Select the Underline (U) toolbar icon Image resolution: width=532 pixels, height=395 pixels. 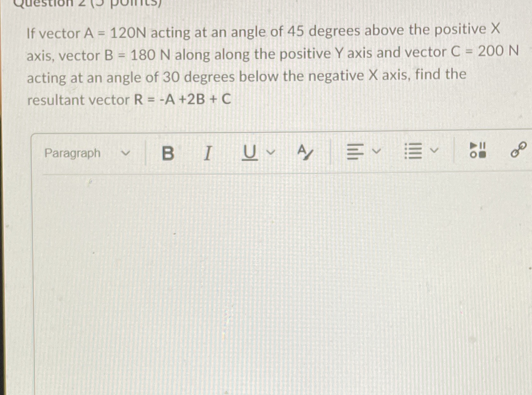pos(249,153)
